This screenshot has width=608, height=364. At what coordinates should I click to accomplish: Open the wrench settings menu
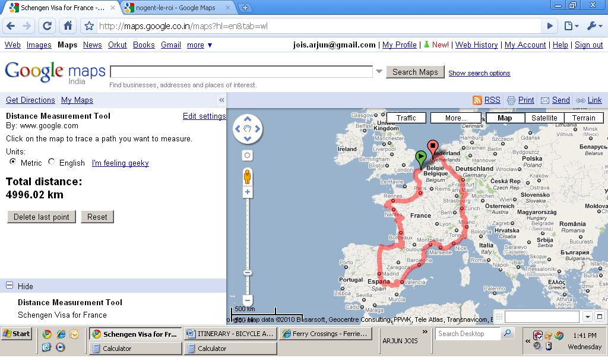pos(594,26)
